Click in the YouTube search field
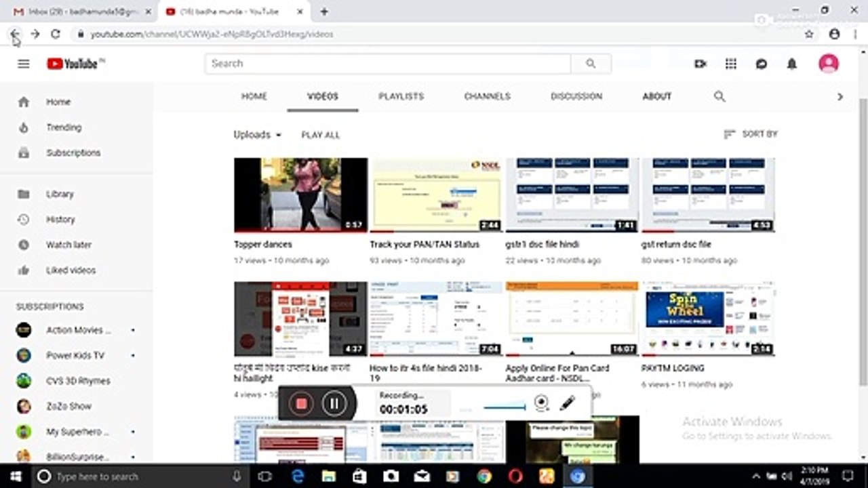This screenshot has width=868, height=488. [387, 64]
